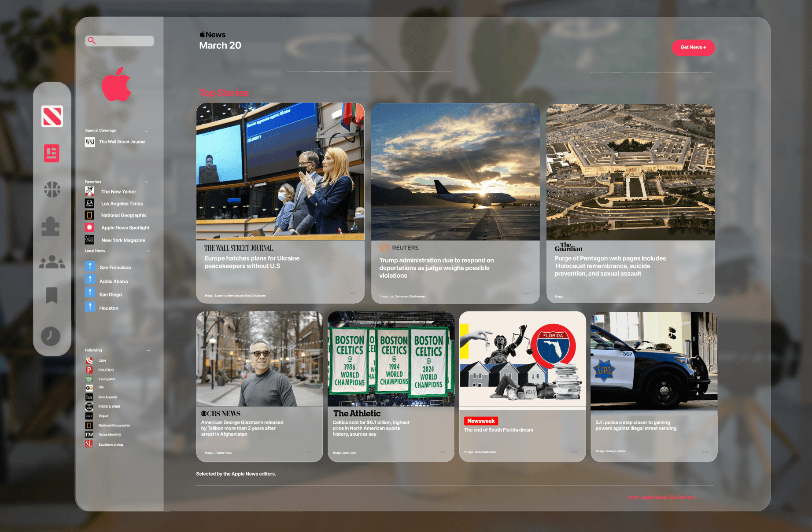Click the Apple News Spotlight red icon

[x=90, y=227]
